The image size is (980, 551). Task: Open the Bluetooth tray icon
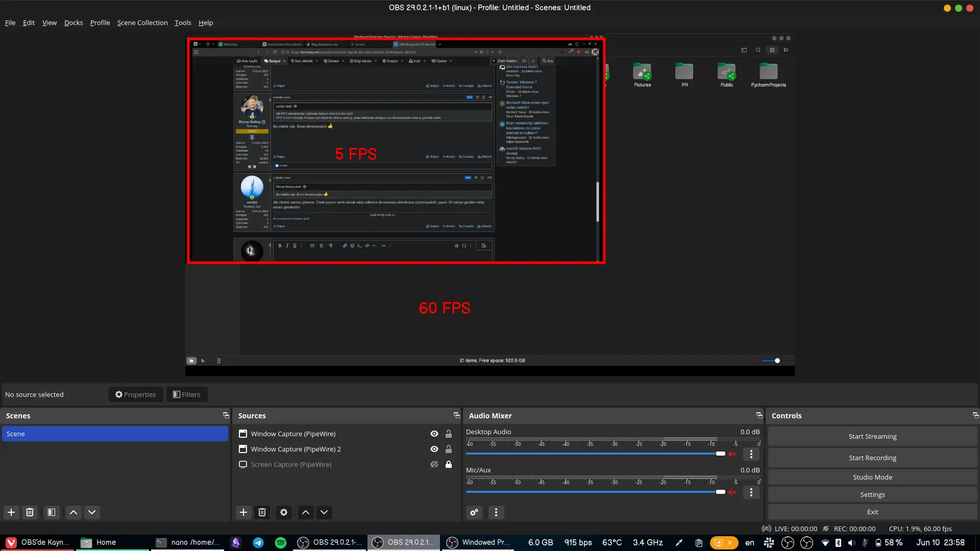tap(838, 542)
